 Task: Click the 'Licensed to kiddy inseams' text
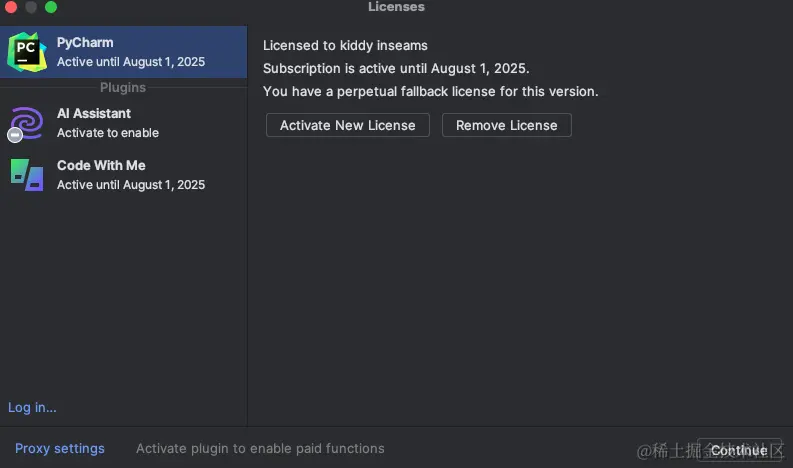[x=345, y=45]
